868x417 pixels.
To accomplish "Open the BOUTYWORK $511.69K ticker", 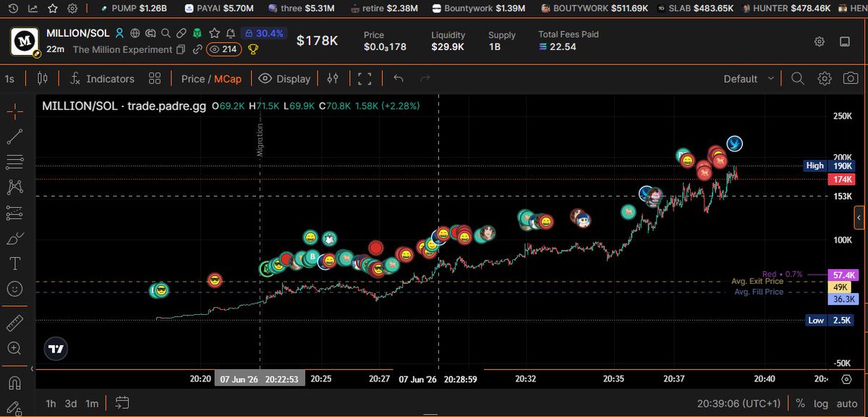I will [x=595, y=9].
